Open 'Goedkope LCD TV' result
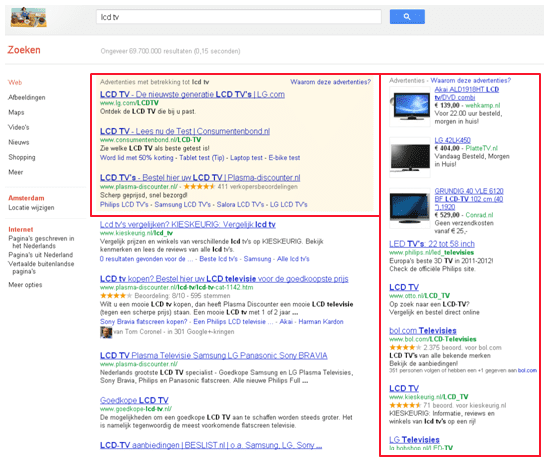The width and height of the screenshot is (545, 462). coord(134,400)
